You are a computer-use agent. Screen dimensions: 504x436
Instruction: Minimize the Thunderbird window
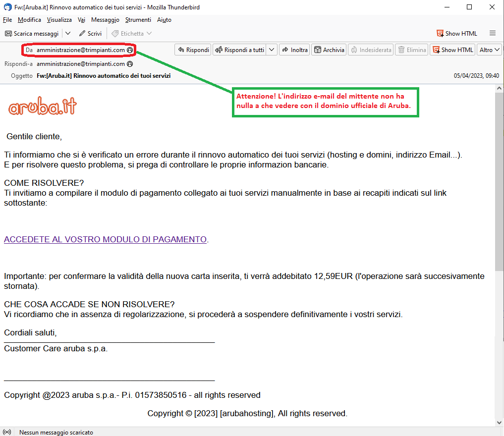pyautogui.click(x=447, y=7)
